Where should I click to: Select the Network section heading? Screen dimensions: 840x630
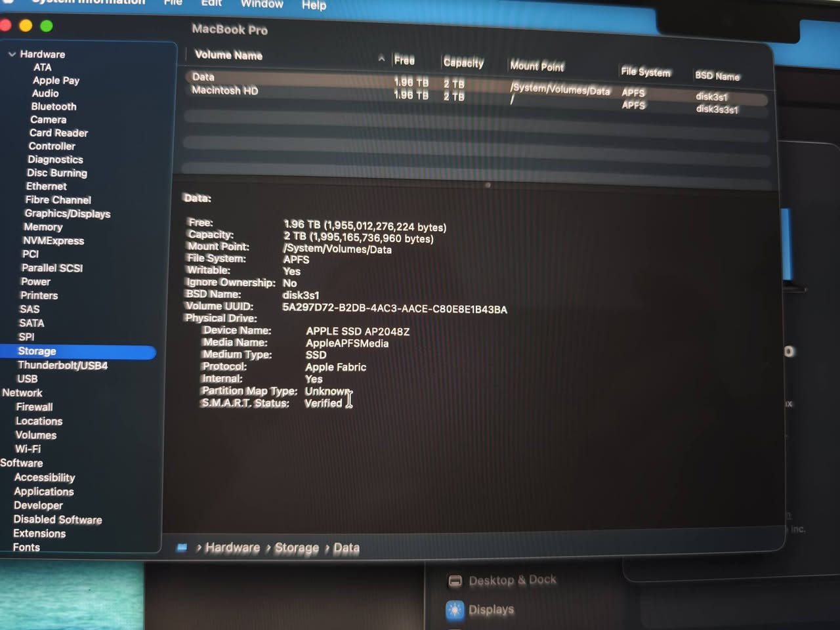(22, 392)
